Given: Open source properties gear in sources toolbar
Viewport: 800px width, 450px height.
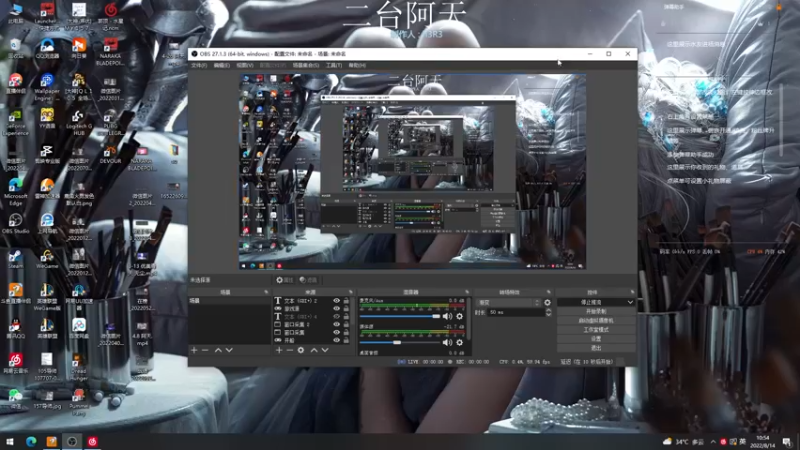Looking at the screenshot, I should tap(301, 350).
